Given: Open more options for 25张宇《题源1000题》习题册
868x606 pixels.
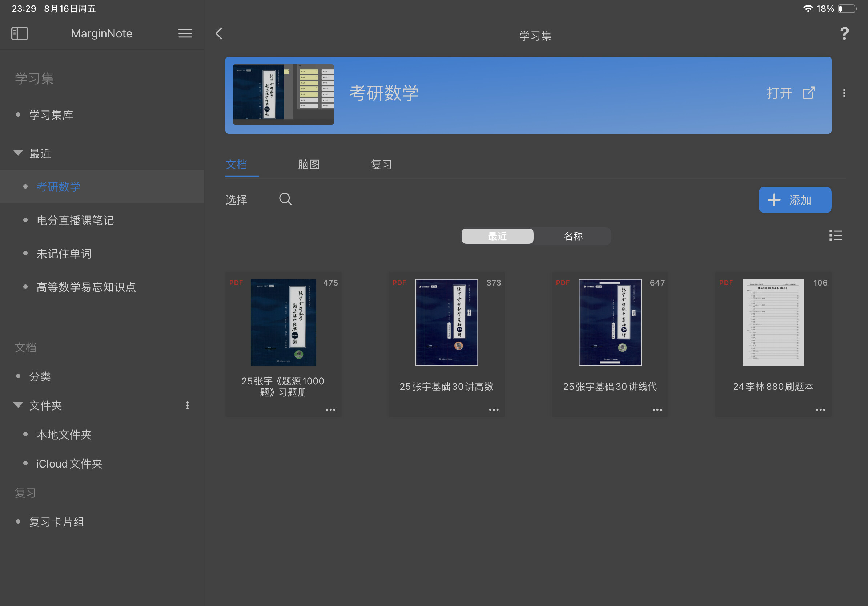Looking at the screenshot, I should tap(330, 409).
